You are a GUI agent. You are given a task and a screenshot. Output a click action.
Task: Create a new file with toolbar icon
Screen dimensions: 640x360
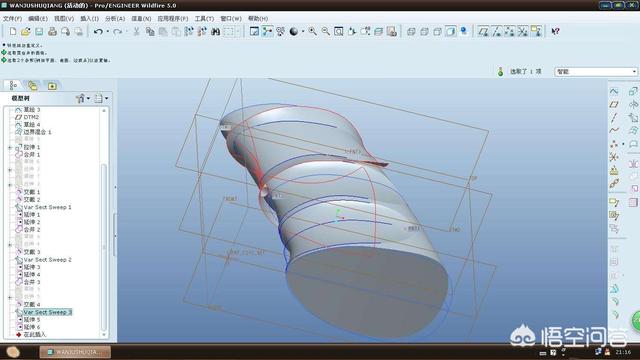coord(13,31)
